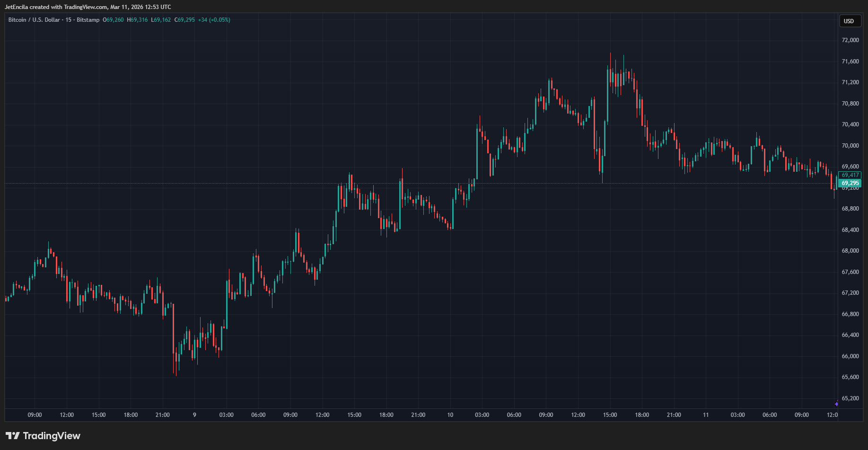This screenshot has height=450, width=868.
Task: Select the date 9 on time axis
Action: (194, 415)
